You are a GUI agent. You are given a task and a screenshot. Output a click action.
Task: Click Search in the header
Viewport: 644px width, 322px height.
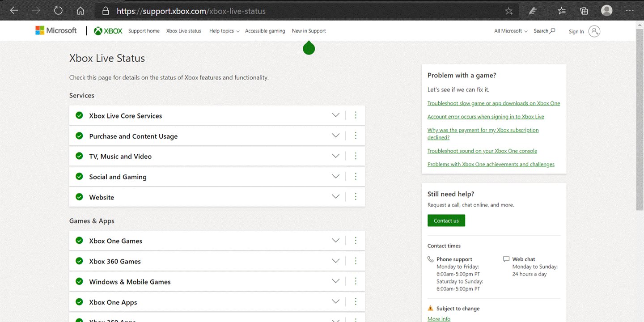(x=544, y=31)
